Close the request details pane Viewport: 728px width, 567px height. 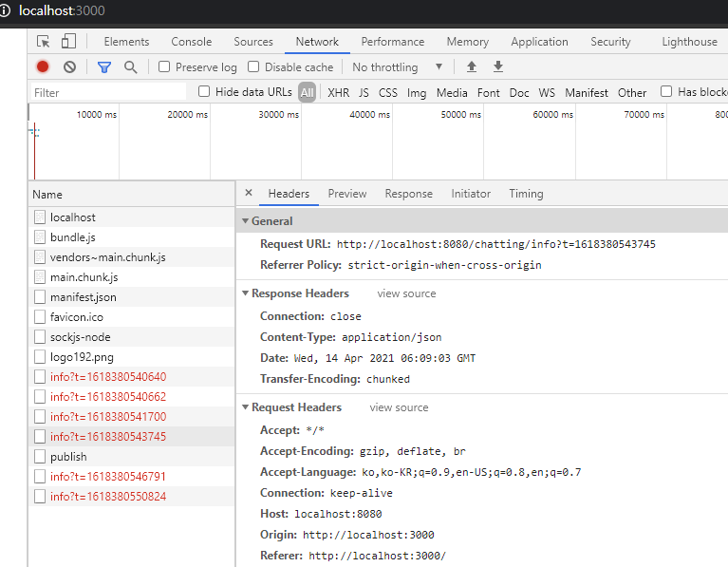coord(249,193)
